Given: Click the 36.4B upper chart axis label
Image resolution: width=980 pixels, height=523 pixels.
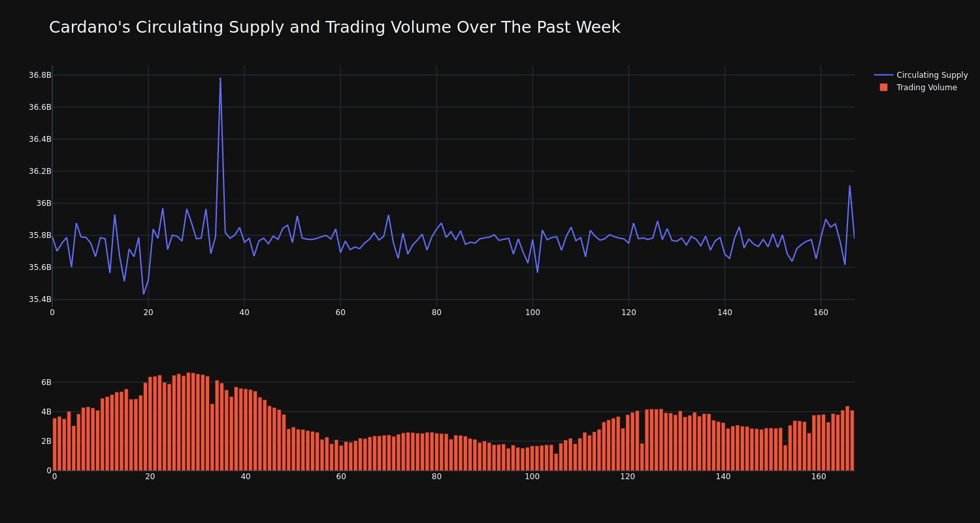Looking at the screenshot, I should (x=40, y=139).
